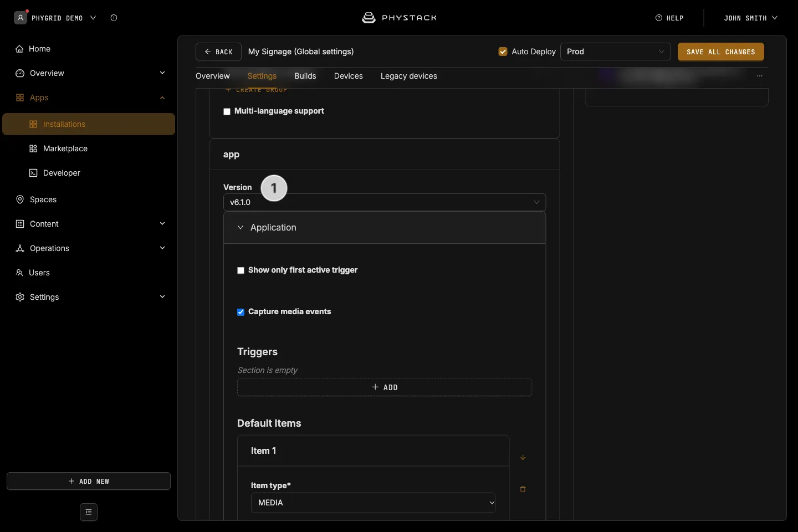Click the Operations icon in sidebar
This screenshot has height=532, width=798.
(20, 248)
